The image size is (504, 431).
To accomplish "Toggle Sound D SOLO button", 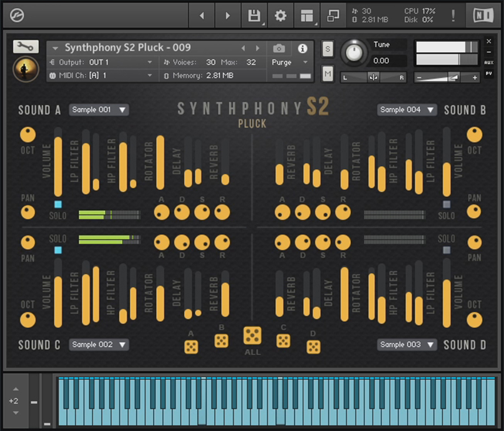I will (x=447, y=250).
